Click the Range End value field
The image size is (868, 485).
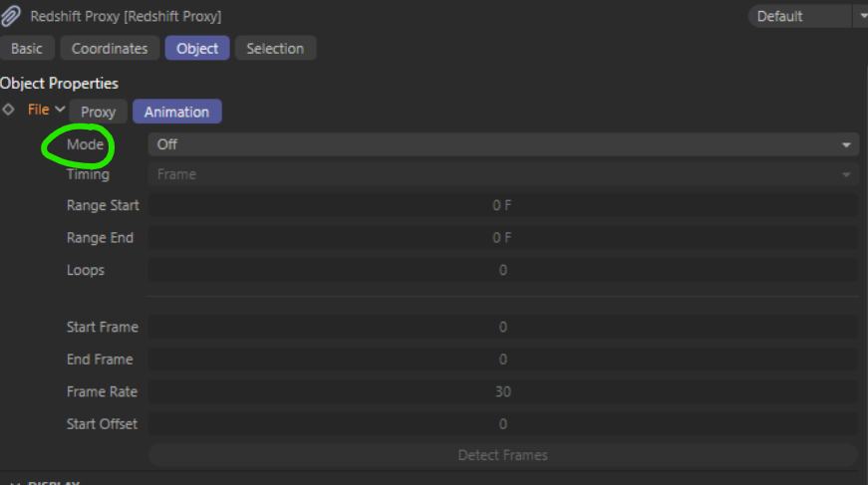(503, 238)
